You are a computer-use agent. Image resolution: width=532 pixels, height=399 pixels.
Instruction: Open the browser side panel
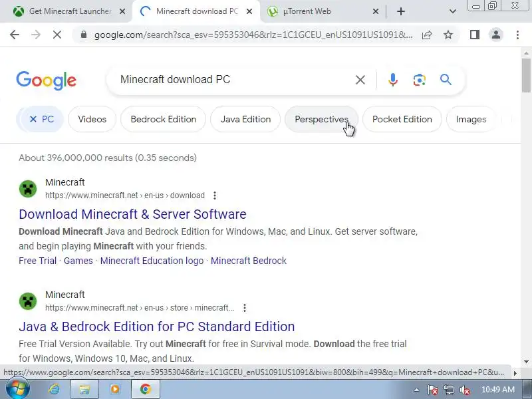pyautogui.click(x=475, y=35)
